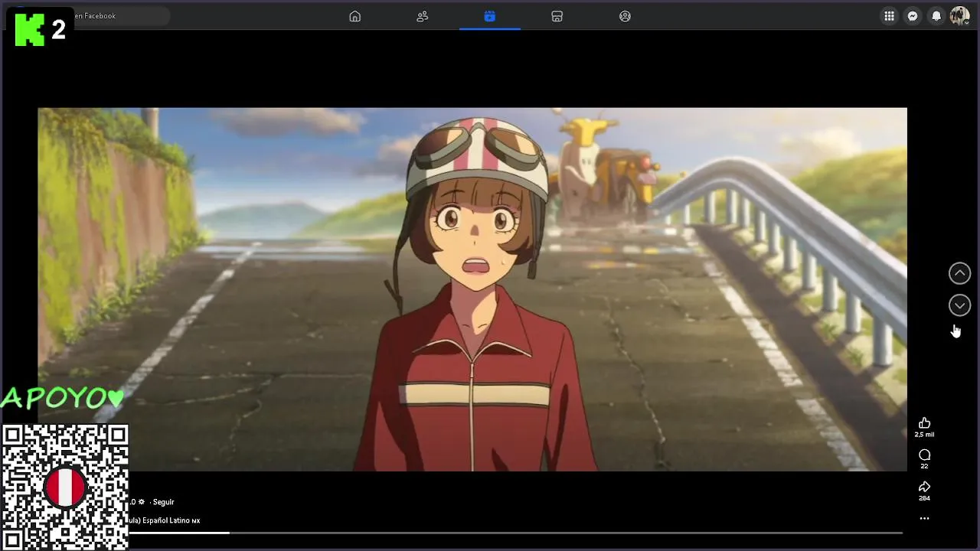Open the notifications bell

(x=936, y=16)
